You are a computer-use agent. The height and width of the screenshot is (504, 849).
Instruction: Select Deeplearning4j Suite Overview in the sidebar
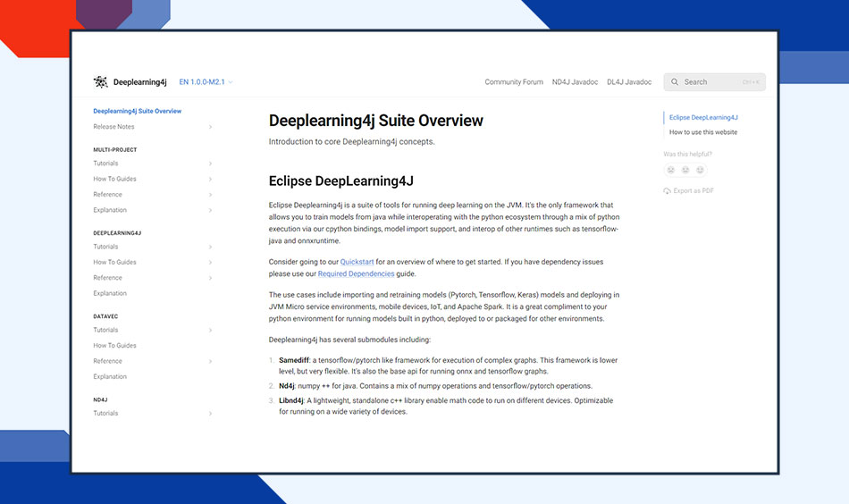click(137, 112)
